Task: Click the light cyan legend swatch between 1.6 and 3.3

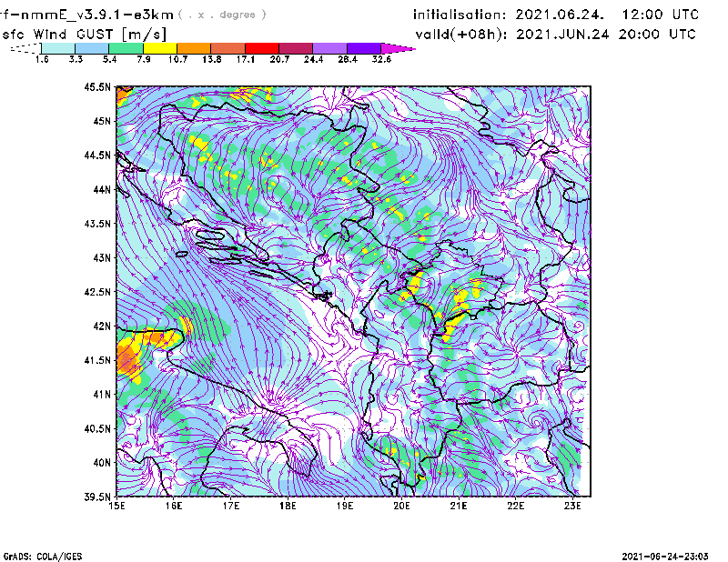Action: (x=58, y=48)
